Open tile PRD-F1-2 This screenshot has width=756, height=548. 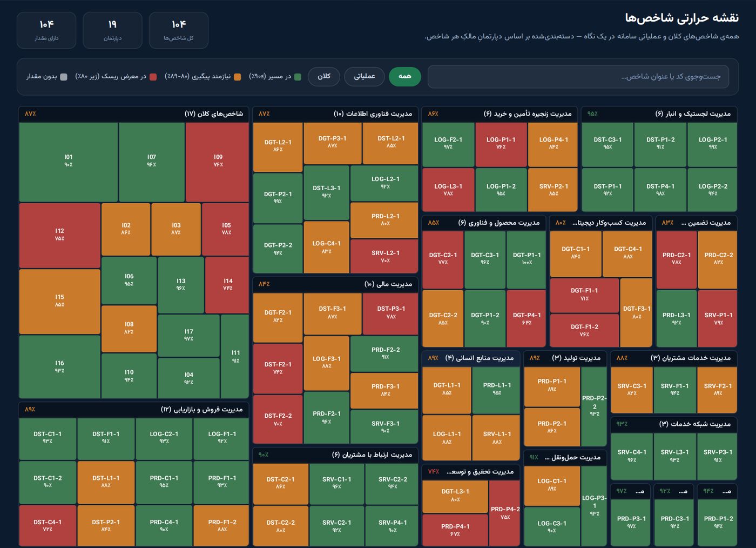click(222, 526)
